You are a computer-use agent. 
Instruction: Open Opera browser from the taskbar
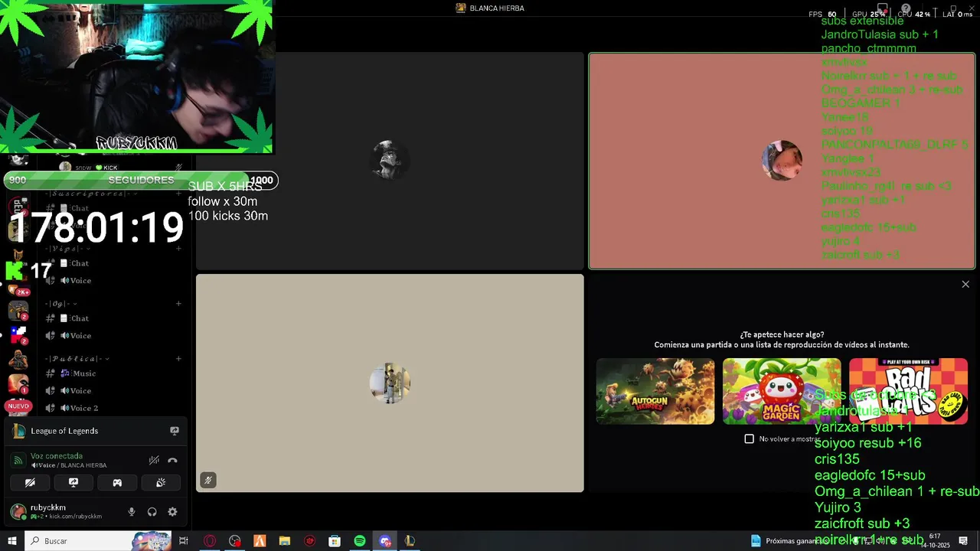click(x=210, y=540)
